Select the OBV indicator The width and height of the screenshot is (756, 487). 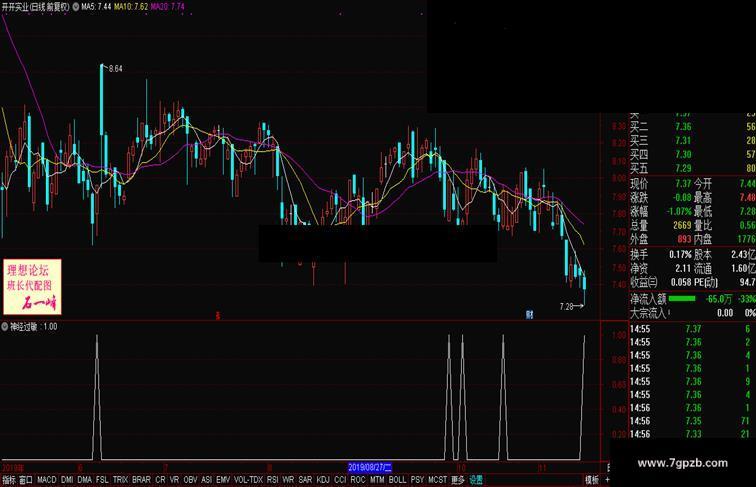click(x=190, y=480)
